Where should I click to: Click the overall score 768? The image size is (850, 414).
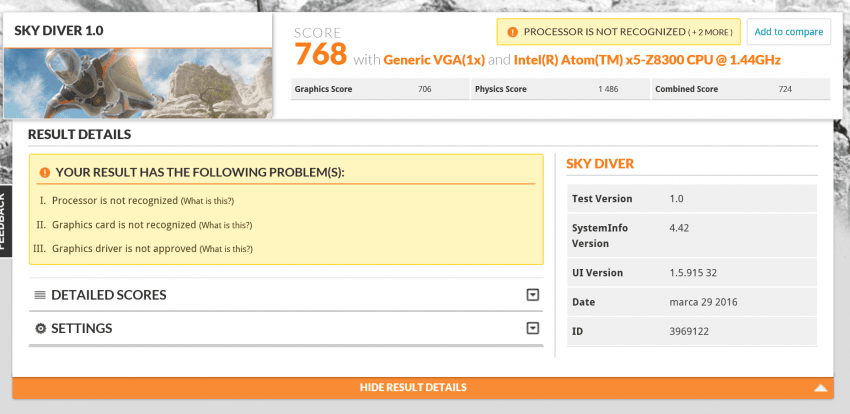tap(320, 53)
